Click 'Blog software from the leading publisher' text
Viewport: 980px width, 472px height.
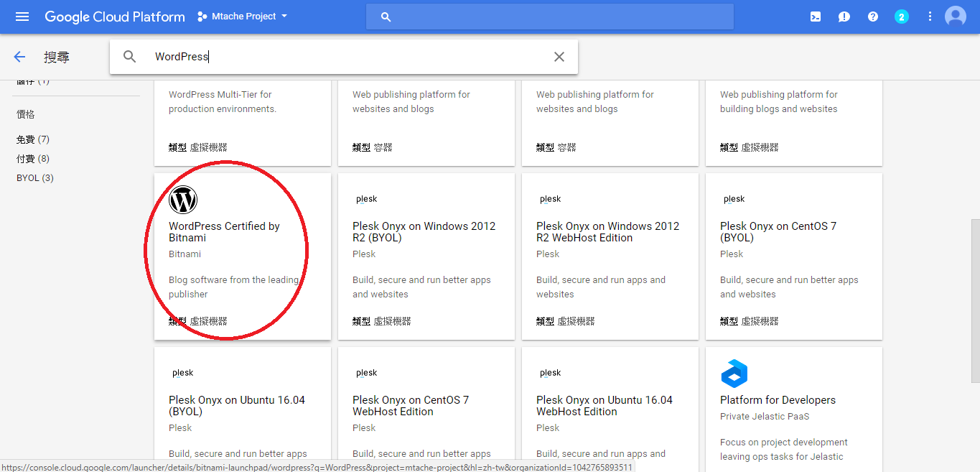[x=233, y=287]
